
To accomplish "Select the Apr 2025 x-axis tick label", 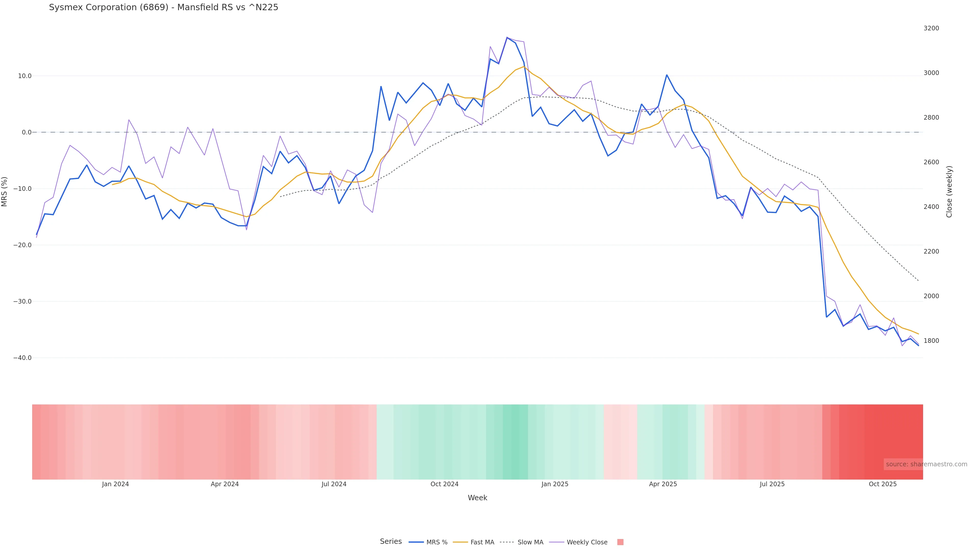I will point(663,484).
